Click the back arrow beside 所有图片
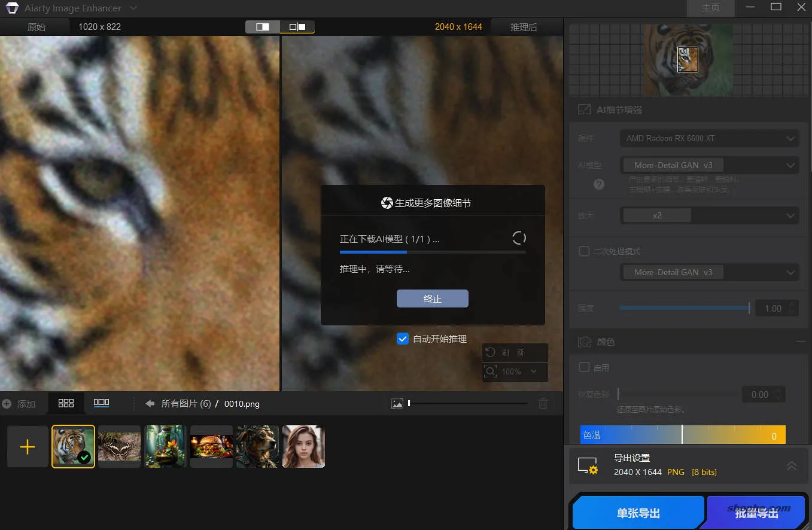812x530 pixels. (x=149, y=403)
